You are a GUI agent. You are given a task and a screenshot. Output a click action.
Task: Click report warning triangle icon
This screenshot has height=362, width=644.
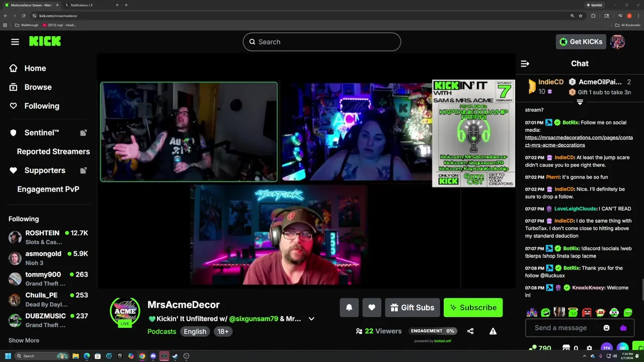pyautogui.click(x=493, y=331)
